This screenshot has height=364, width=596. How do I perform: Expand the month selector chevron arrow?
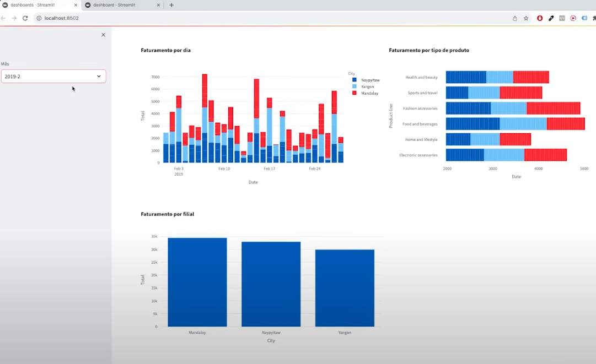coord(99,77)
